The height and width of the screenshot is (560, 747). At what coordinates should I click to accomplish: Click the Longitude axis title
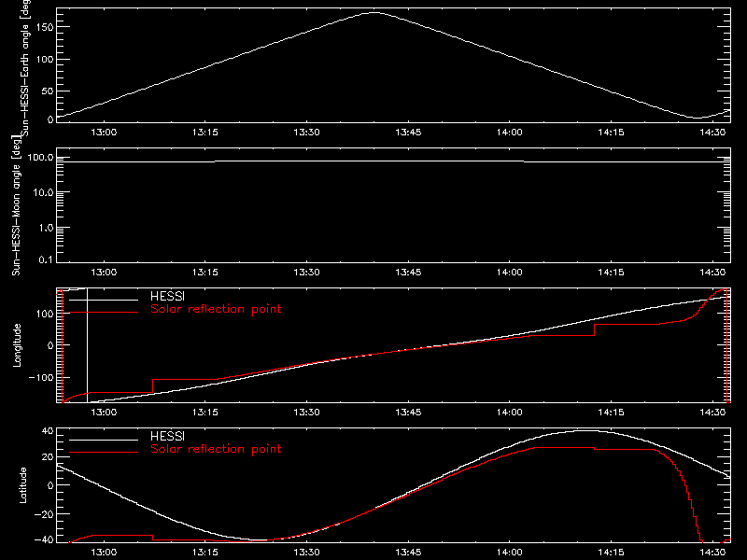coord(17,345)
